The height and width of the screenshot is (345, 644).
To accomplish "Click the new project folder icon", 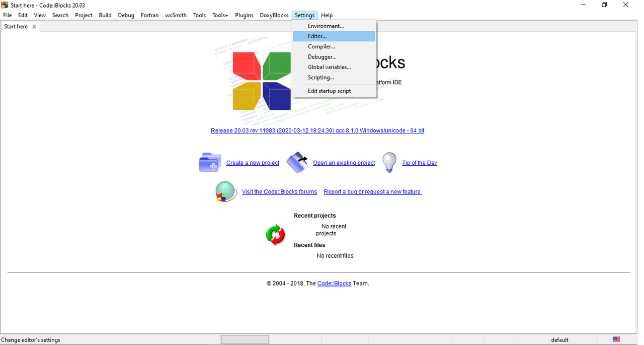I will [210, 162].
